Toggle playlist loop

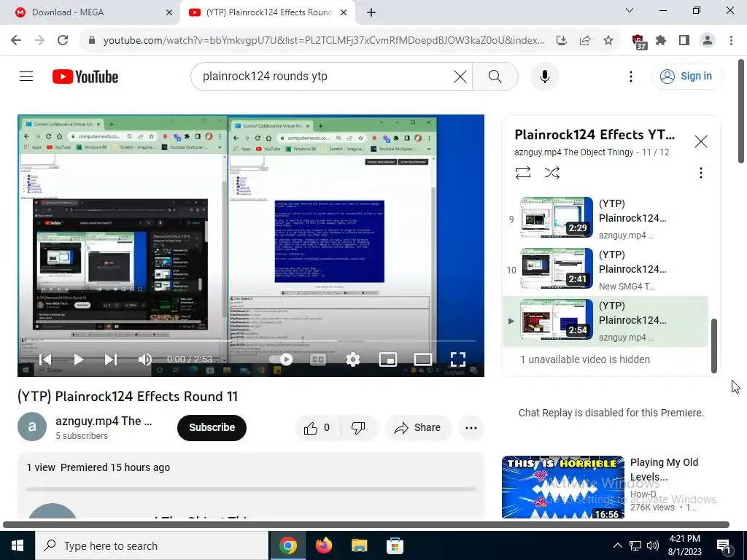[x=523, y=172]
